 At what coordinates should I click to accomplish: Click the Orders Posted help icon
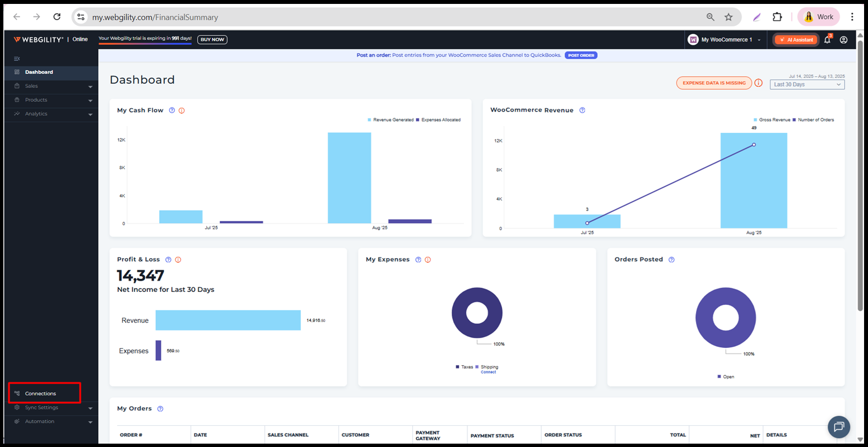click(x=671, y=259)
